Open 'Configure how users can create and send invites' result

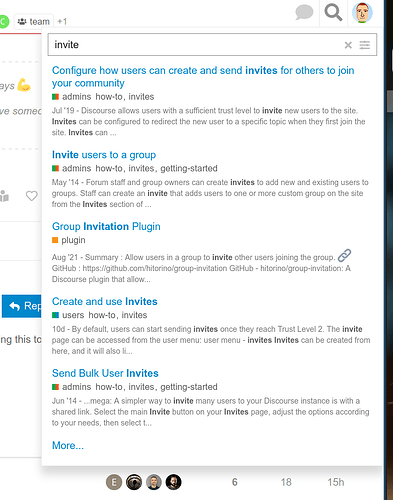click(x=203, y=77)
